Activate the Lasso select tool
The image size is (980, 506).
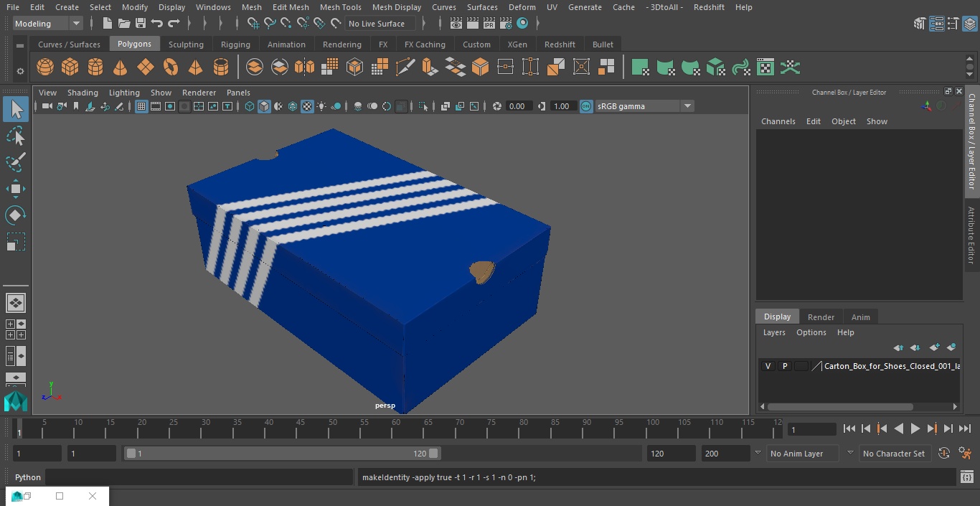(16, 136)
